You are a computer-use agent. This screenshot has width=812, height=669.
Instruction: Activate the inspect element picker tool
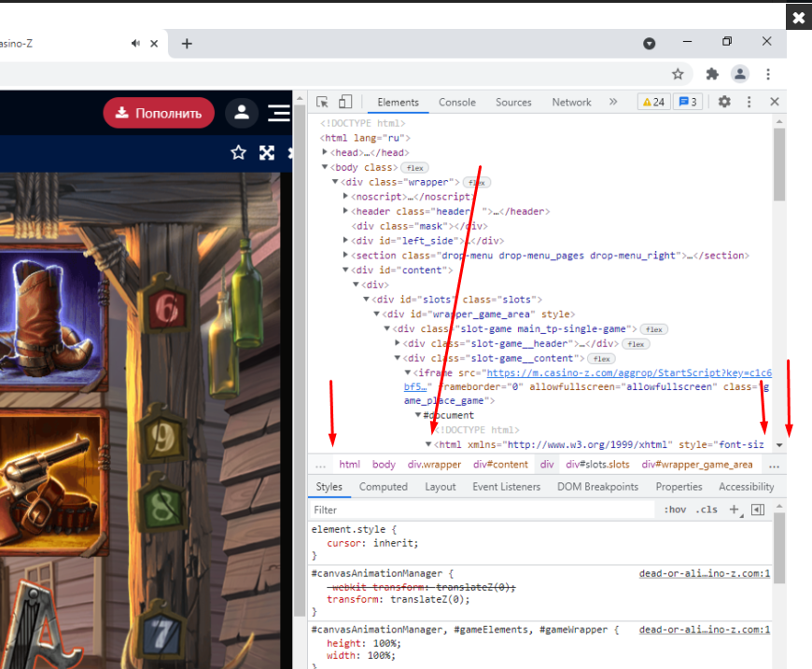[322, 102]
